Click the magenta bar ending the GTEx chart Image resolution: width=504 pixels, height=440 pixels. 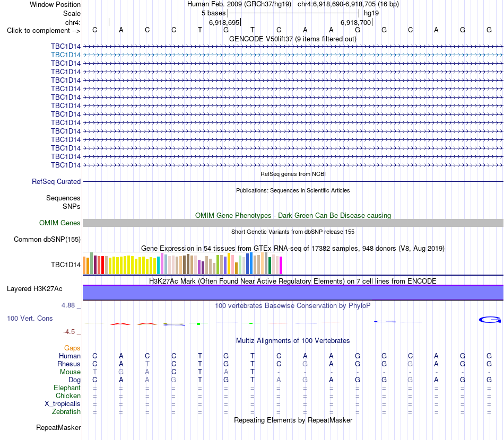click(x=281, y=265)
